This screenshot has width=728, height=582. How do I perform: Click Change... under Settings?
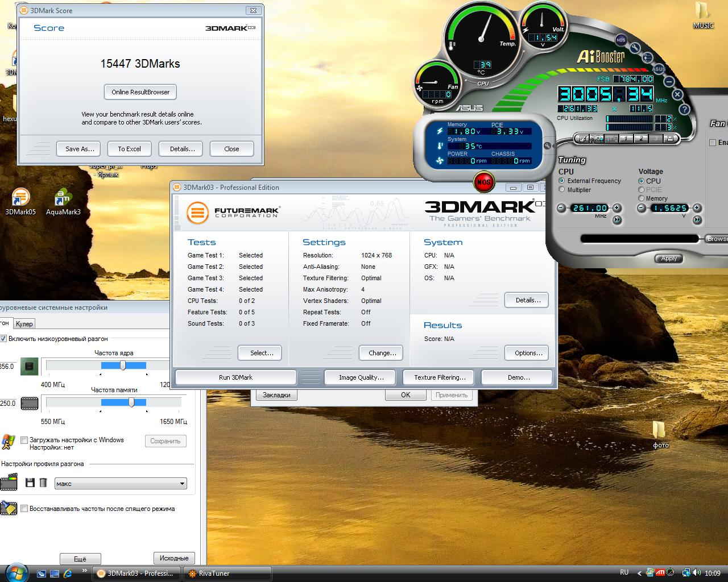point(382,353)
